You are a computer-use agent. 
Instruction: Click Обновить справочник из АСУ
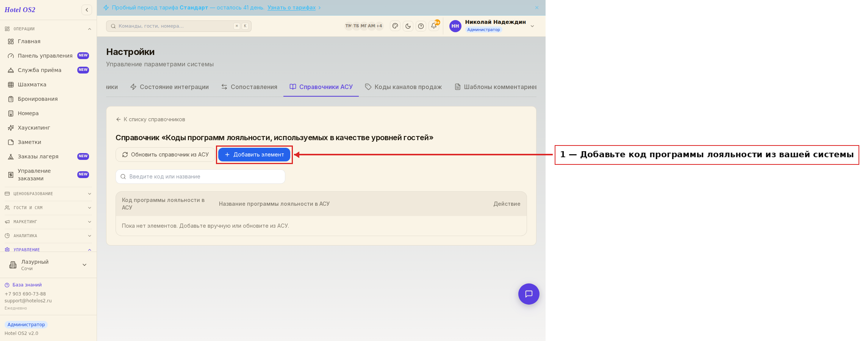[x=165, y=155]
